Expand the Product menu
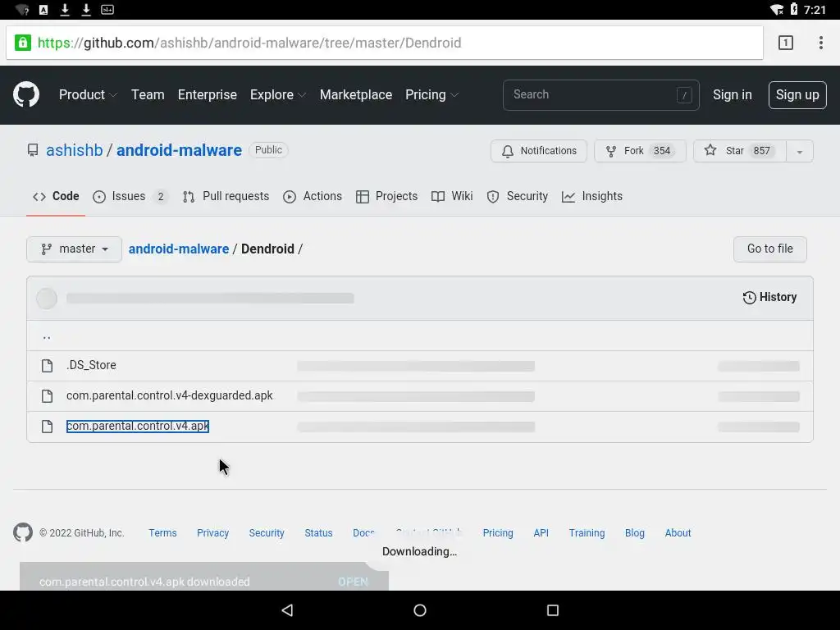 coord(89,95)
